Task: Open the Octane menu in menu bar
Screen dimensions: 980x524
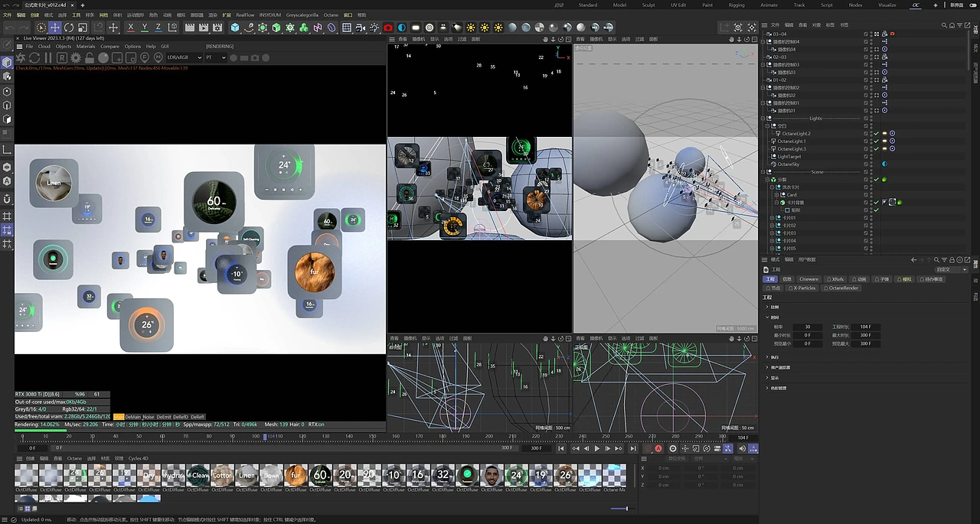Action: tap(330, 15)
